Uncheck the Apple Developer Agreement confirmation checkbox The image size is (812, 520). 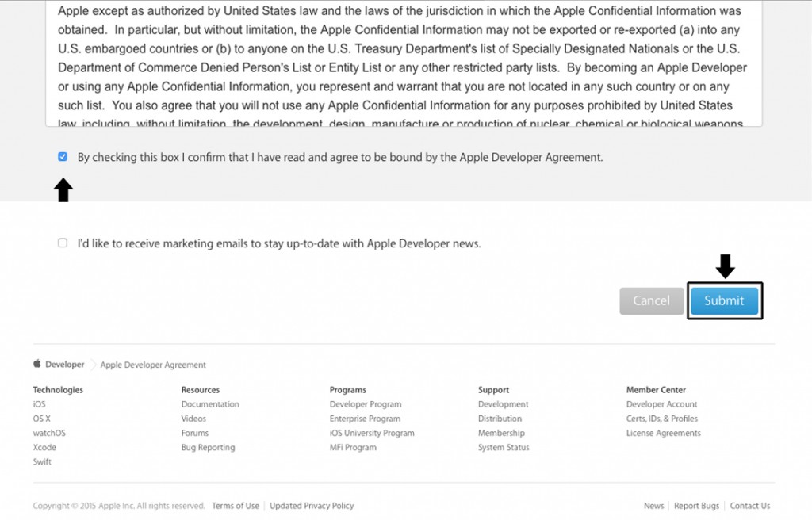pyautogui.click(x=63, y=157)
